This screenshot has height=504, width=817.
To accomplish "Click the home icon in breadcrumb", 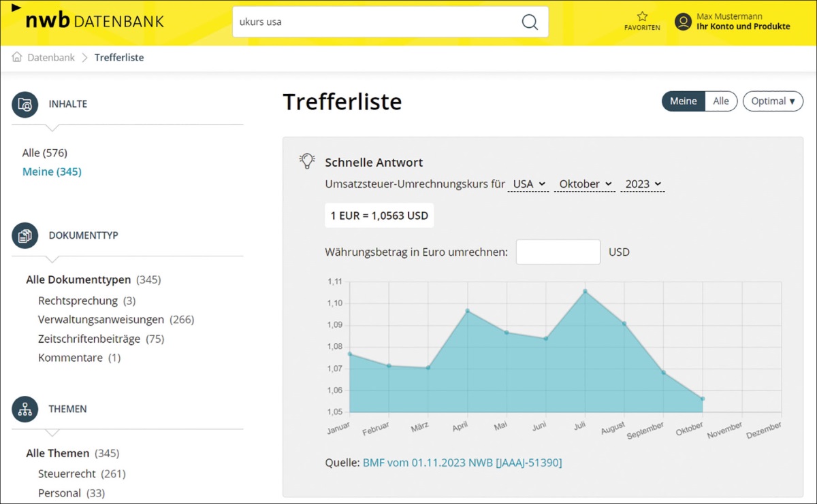I will coord(17,57).
